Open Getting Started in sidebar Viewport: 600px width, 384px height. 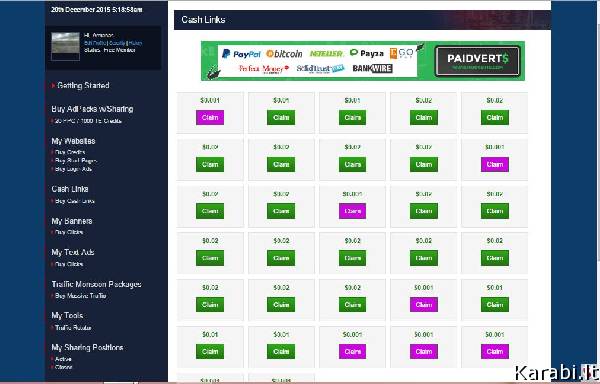[83, 85]
